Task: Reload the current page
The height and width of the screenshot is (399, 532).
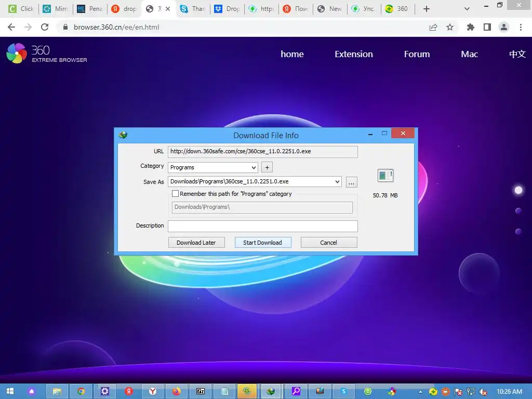Action: (45, 27)
